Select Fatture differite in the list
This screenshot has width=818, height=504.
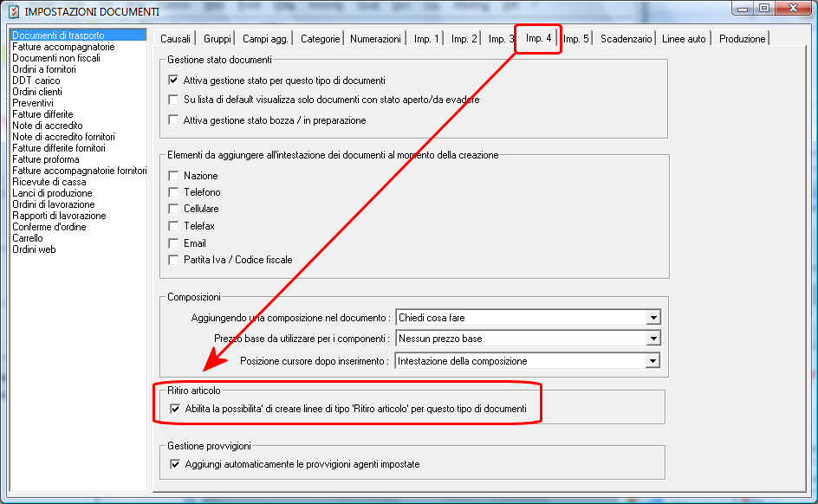78,114
